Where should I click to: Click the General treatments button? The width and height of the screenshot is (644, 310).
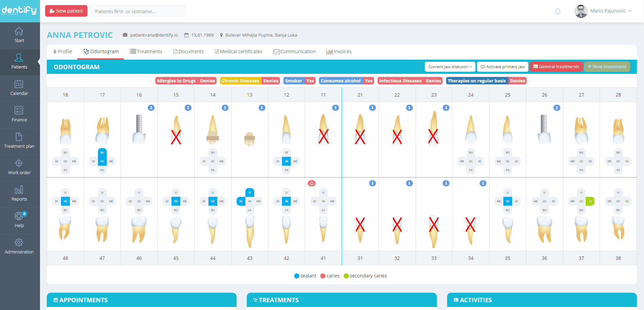(x=556, y=67)
